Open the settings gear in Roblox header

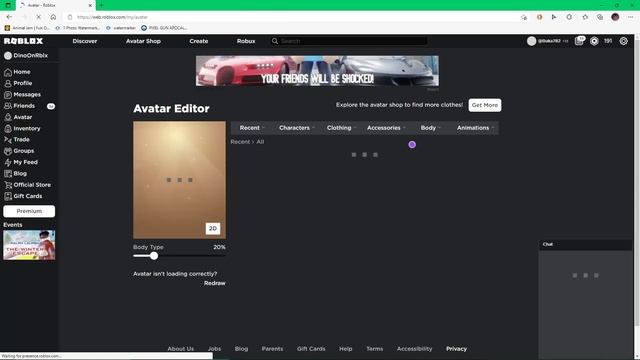(x=623, y=41)
